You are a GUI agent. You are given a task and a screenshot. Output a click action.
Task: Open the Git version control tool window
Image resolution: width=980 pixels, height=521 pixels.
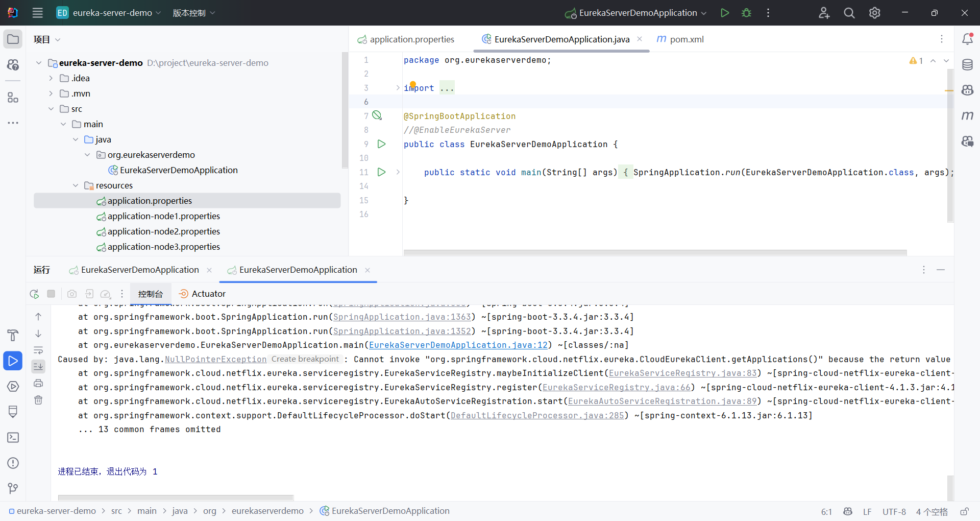pyautogui.click(x=13, y=489)
